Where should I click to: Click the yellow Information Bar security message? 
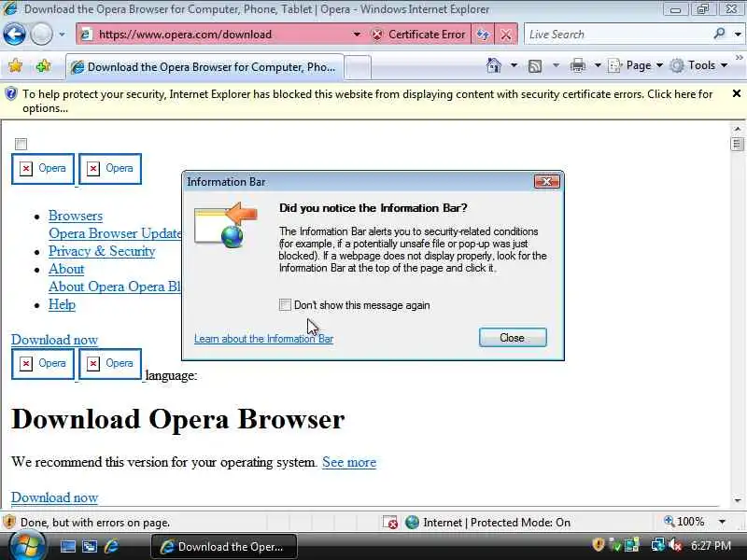click(367, 101)
